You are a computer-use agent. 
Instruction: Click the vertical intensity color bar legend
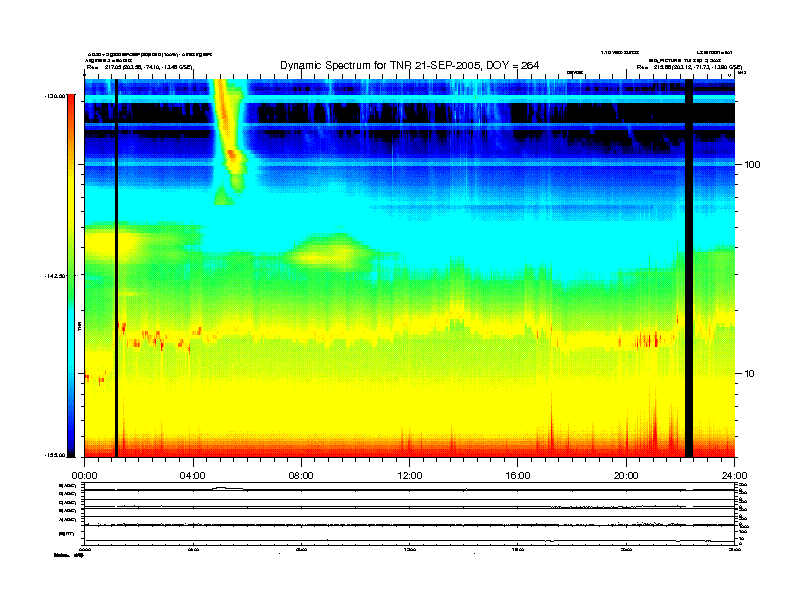point(71,275)
